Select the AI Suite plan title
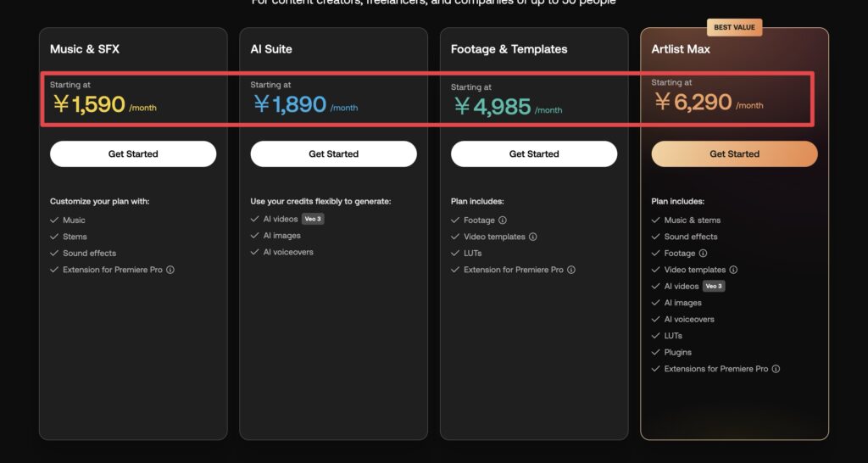The image size is (868, 463). tap(271, 49)
